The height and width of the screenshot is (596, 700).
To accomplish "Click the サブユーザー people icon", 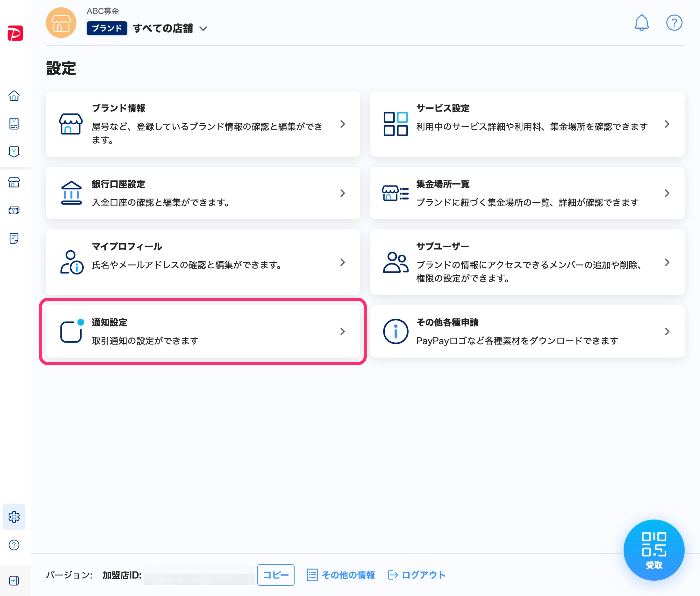I will point(396,262).
